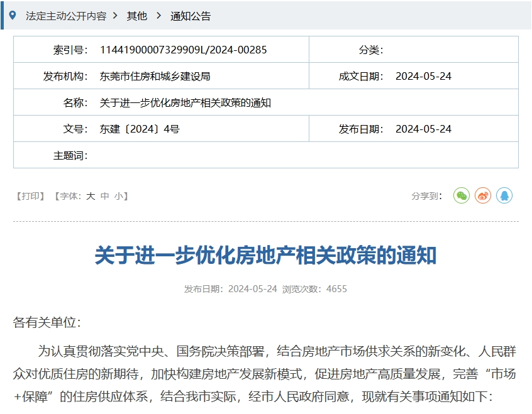
Task: Go to the 其他 breadcrumb section
Action: (x=136, y=16)
